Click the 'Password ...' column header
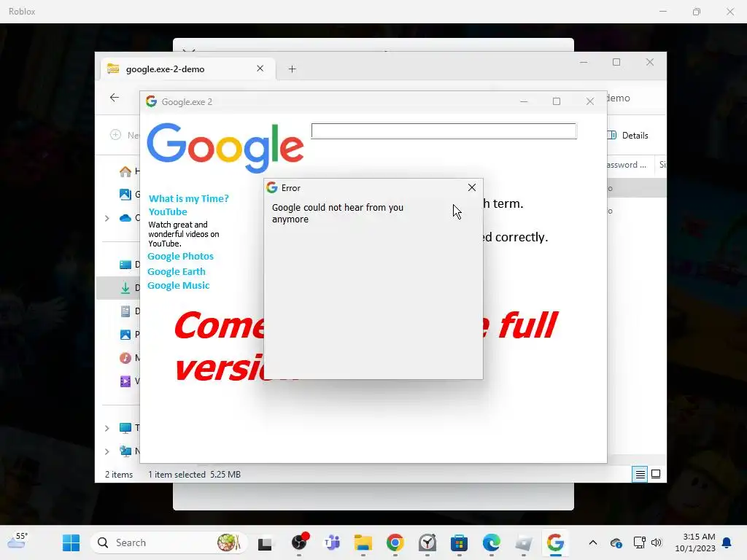This screenshot has width=747, height=560. 627,165
